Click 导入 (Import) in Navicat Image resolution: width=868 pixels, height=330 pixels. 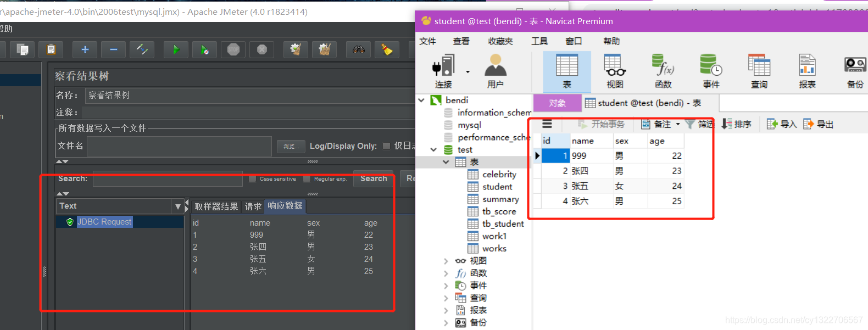pyautogui.click(x=781, y=124)
